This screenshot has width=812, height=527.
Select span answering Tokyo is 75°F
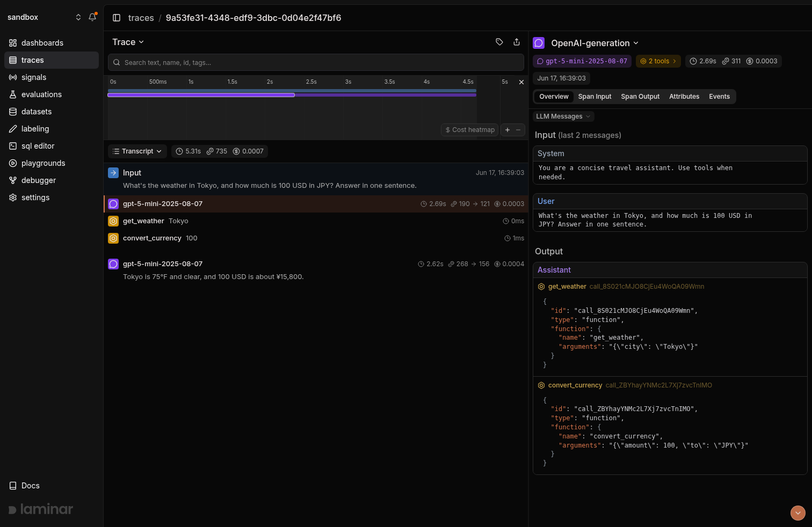point(316,270)
